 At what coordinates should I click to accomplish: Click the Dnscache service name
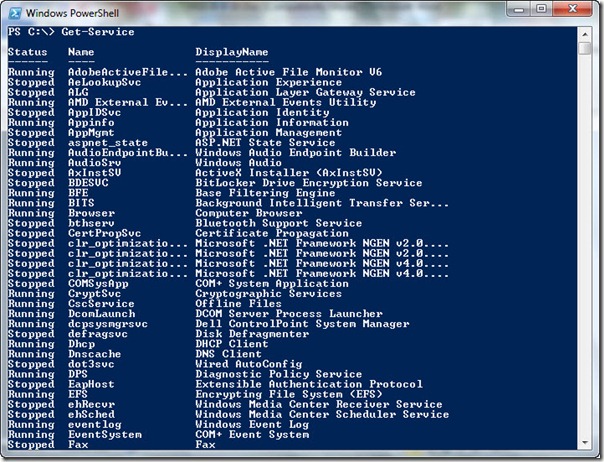pyautogui.click(x=94, y=354)
